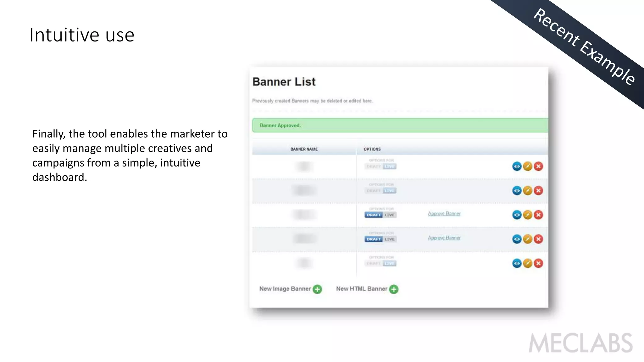This screenshot has width=644, height=362.
Task: Remove the third row banner via its red X icon
Action: click(x=538, y=215)
